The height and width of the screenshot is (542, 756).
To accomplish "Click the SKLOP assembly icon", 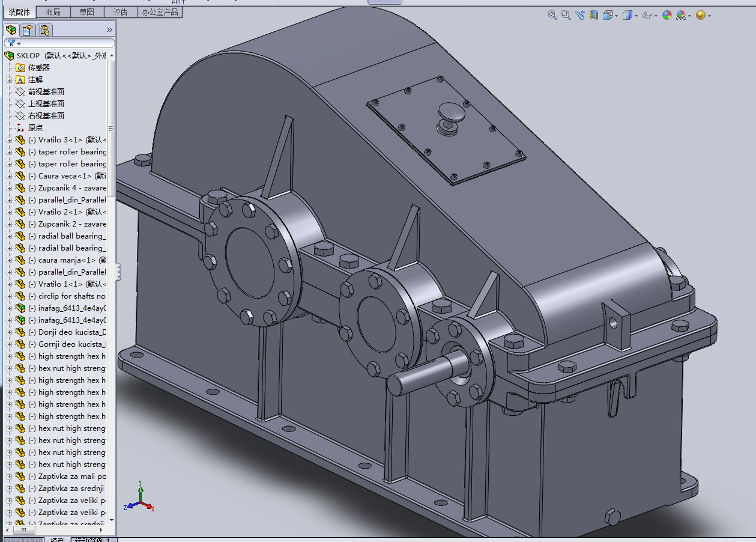I will 9,55.
